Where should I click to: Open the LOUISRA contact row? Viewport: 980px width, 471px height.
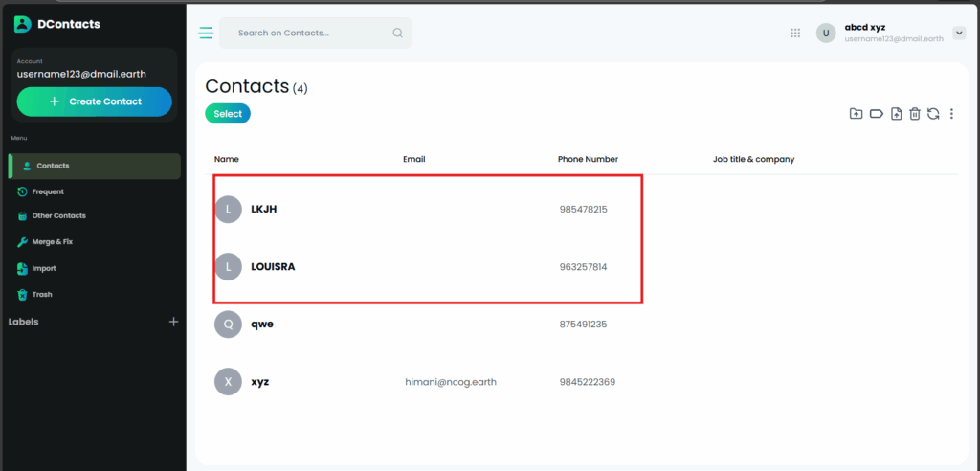tap(273, 267)
